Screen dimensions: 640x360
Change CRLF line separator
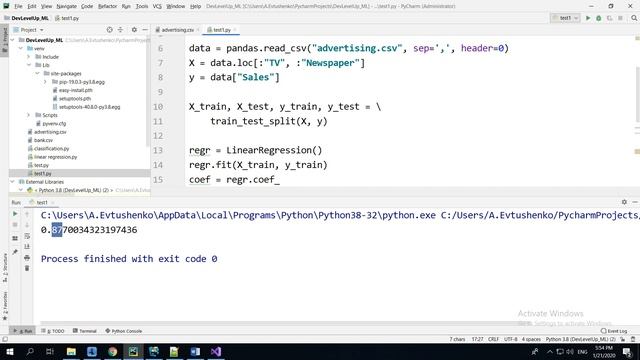point(493,339)
